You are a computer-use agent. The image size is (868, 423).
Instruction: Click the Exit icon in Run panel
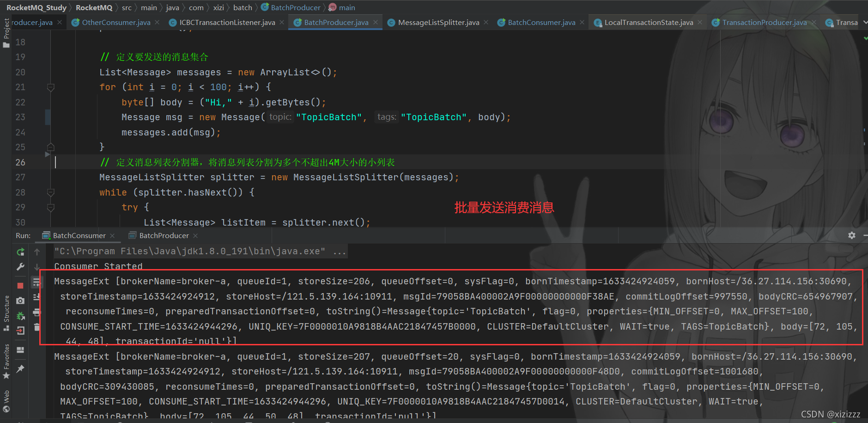(x=20, y=331)
